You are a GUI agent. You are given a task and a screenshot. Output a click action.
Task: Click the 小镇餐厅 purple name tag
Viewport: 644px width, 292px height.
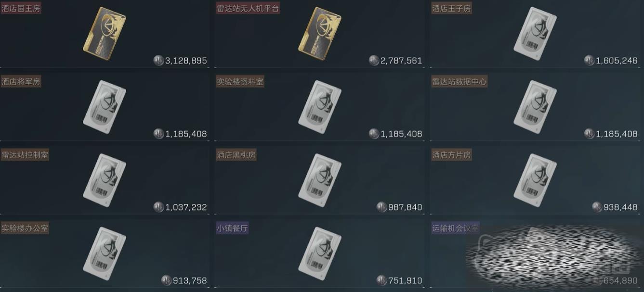coord(233,229)
